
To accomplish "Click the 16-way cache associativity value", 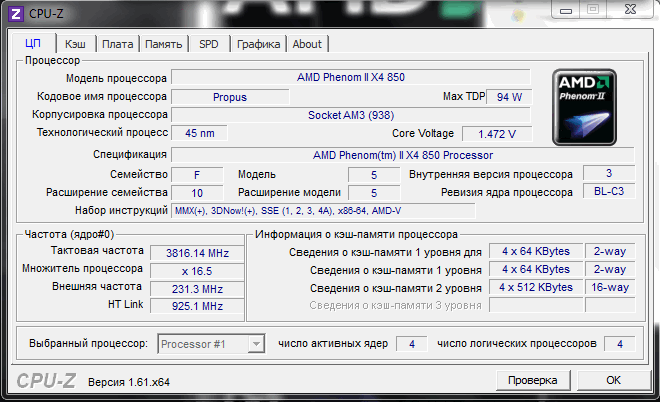I will click(x=610, y=287).
